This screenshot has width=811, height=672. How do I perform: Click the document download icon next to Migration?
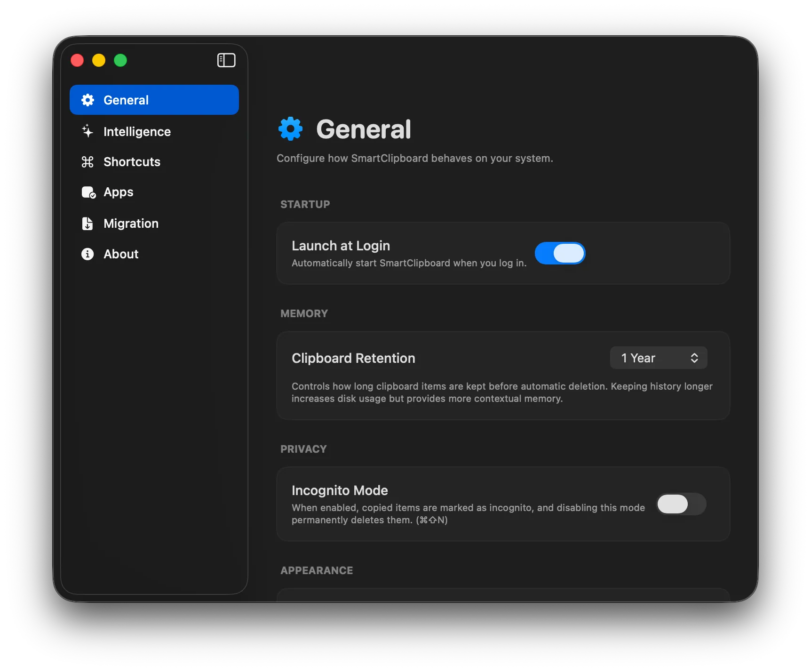[x=87, y=224]
